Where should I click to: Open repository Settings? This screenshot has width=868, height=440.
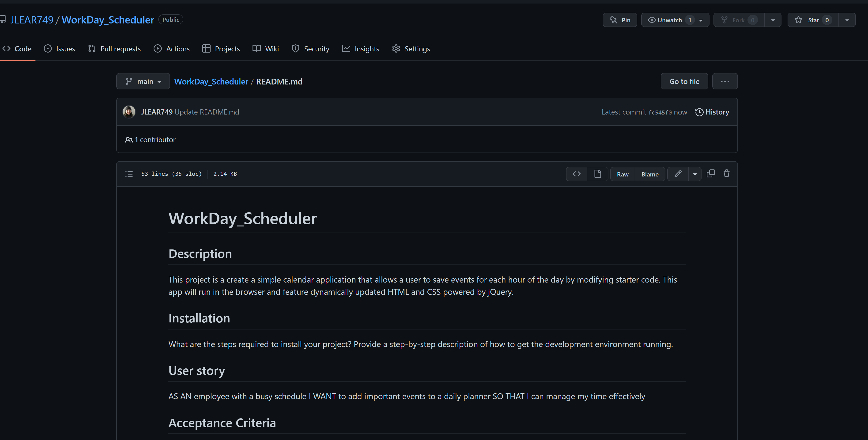[x=411, y=49]
